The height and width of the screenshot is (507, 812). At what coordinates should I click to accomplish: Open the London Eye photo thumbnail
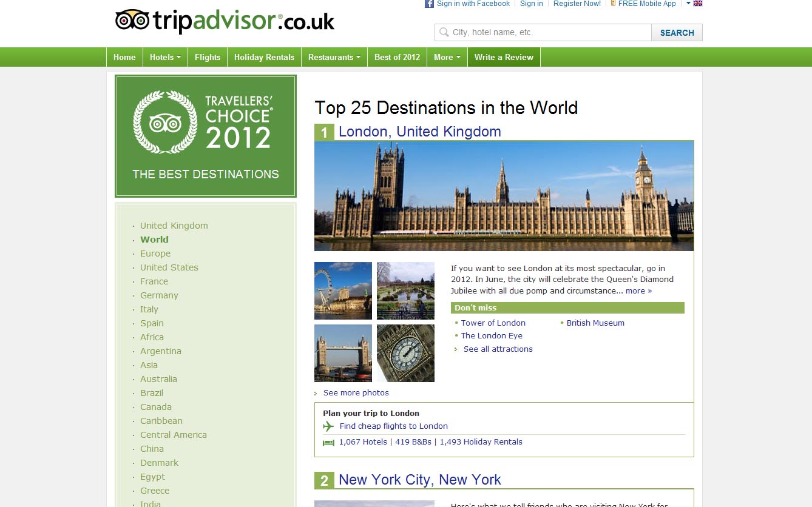coord(343,290)
